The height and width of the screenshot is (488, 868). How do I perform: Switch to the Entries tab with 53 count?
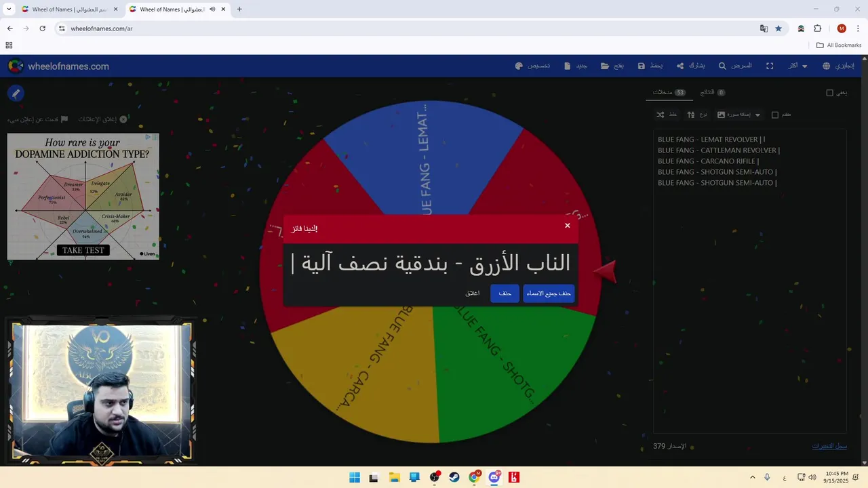tap(669, 92)
